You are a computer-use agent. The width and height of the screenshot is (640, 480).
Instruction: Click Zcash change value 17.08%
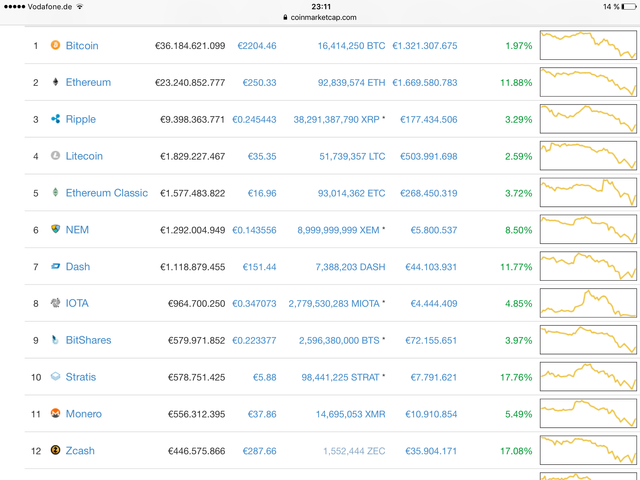tap(516, 451)
